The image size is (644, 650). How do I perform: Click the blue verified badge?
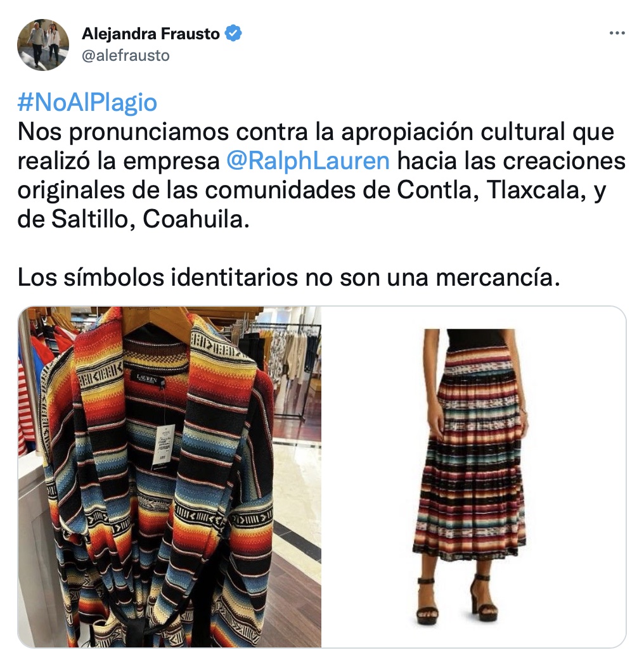pyautogui.click(x=233, y=33)
